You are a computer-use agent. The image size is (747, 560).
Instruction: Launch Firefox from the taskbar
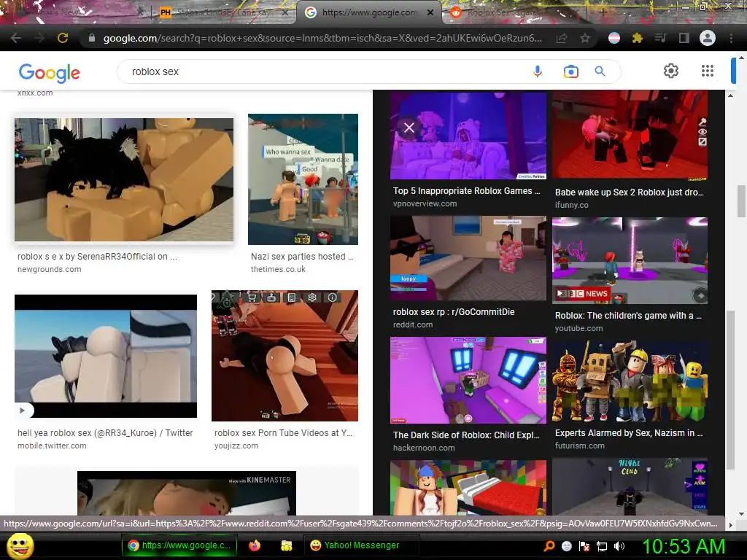point(255,545)
